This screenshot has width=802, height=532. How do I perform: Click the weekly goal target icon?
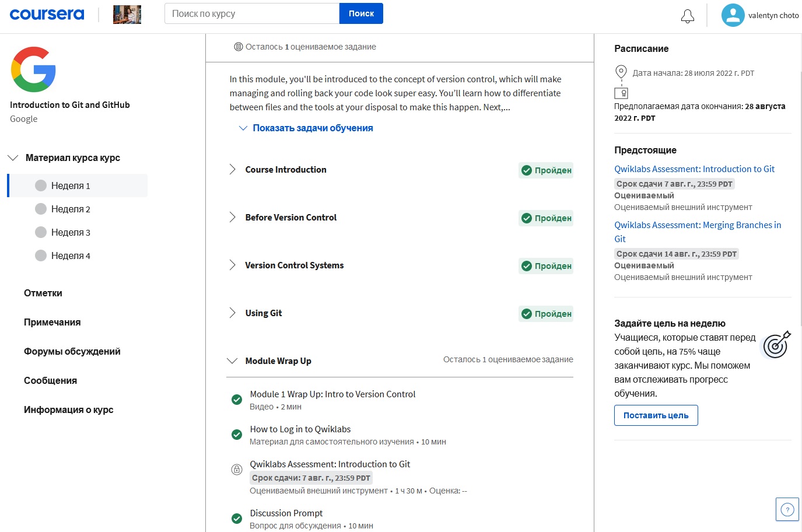(x=777, y=345)
